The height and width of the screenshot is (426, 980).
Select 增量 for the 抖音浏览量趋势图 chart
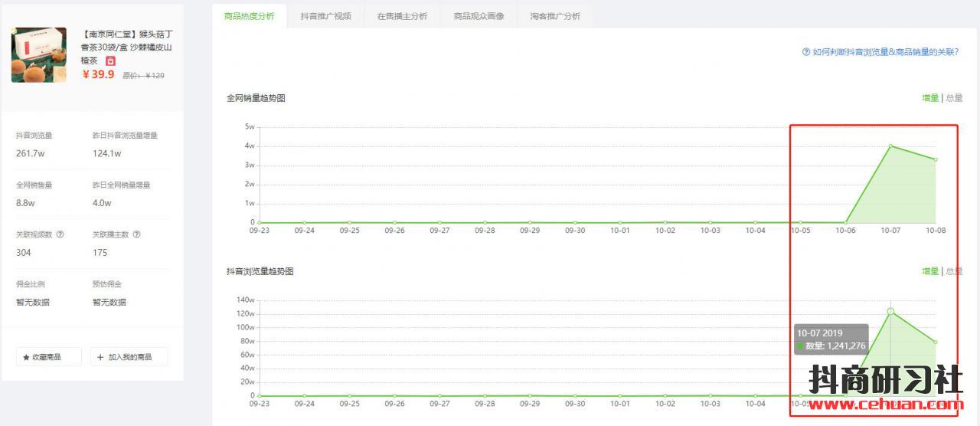(929, 271)
